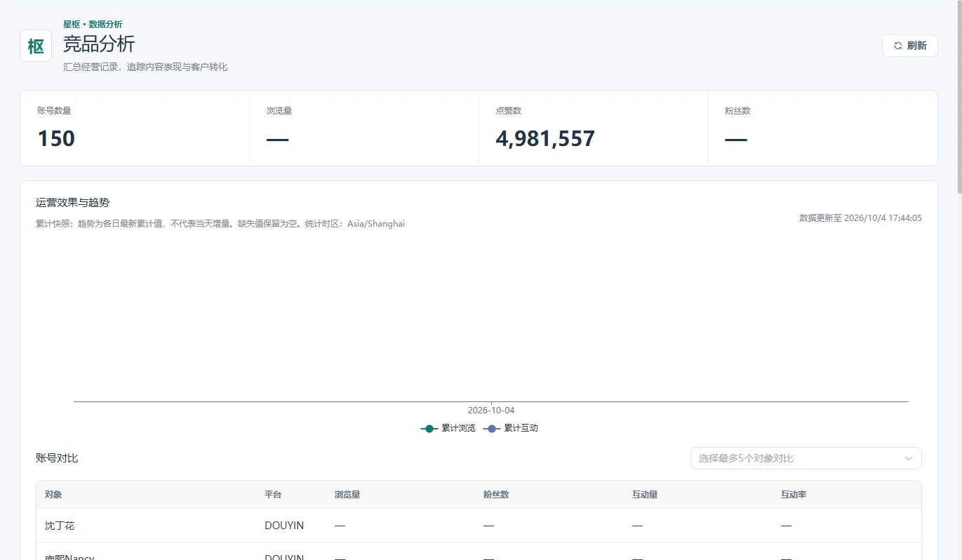The height and width of the screenshot is (560, 962).
Task: Click the 互动率 column header
Action: [794, 495]
